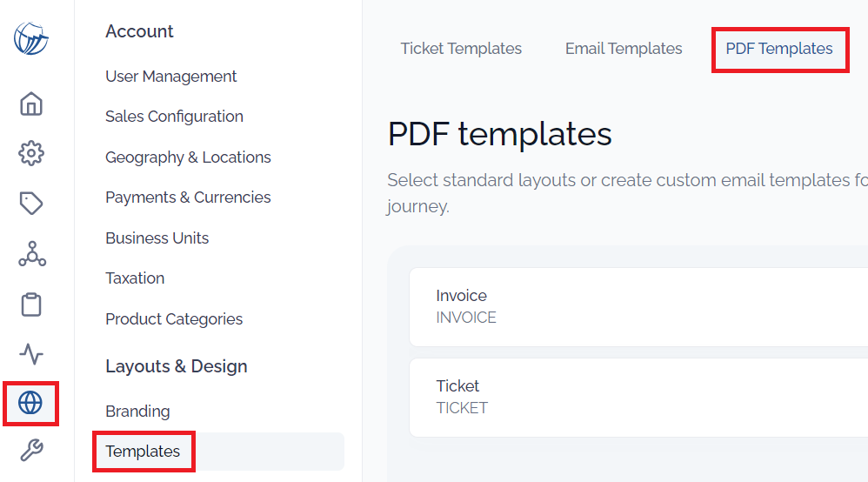Open the Taxation page
Screen dimensions: 868x482
(x=135, y=278)
